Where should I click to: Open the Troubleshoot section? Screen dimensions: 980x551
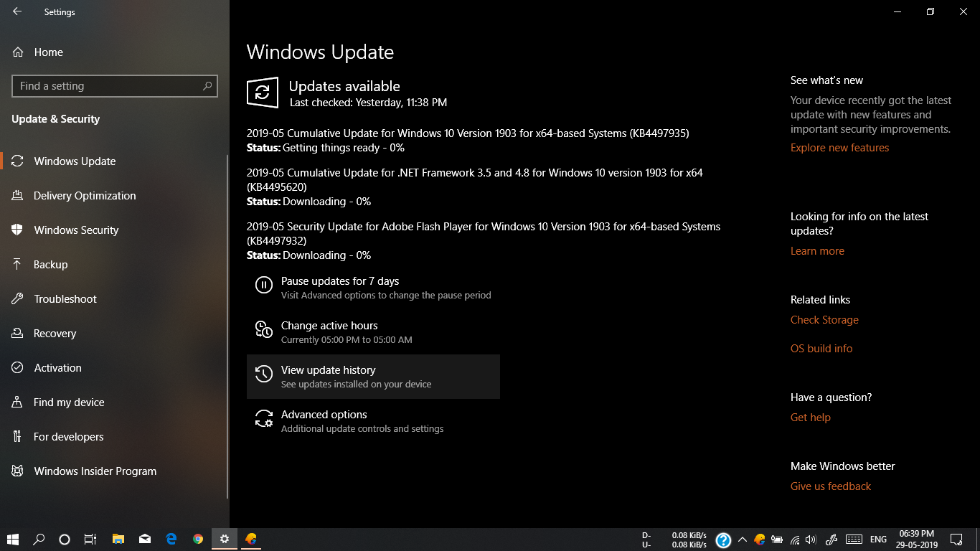tap(65, 298)
